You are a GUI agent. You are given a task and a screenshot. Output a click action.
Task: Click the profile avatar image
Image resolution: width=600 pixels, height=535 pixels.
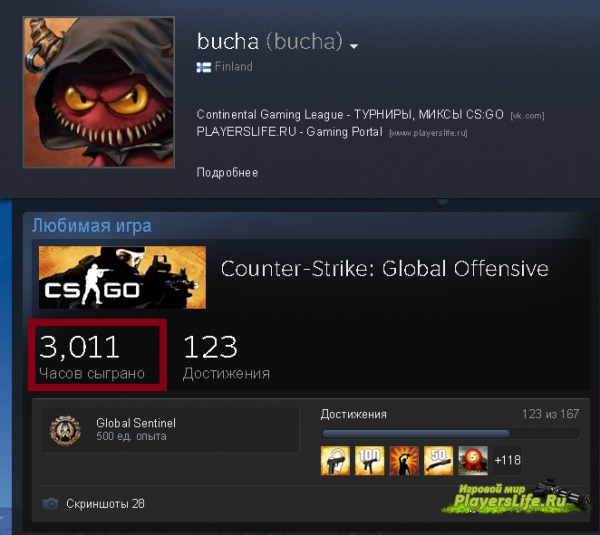(x=99, y=92)
